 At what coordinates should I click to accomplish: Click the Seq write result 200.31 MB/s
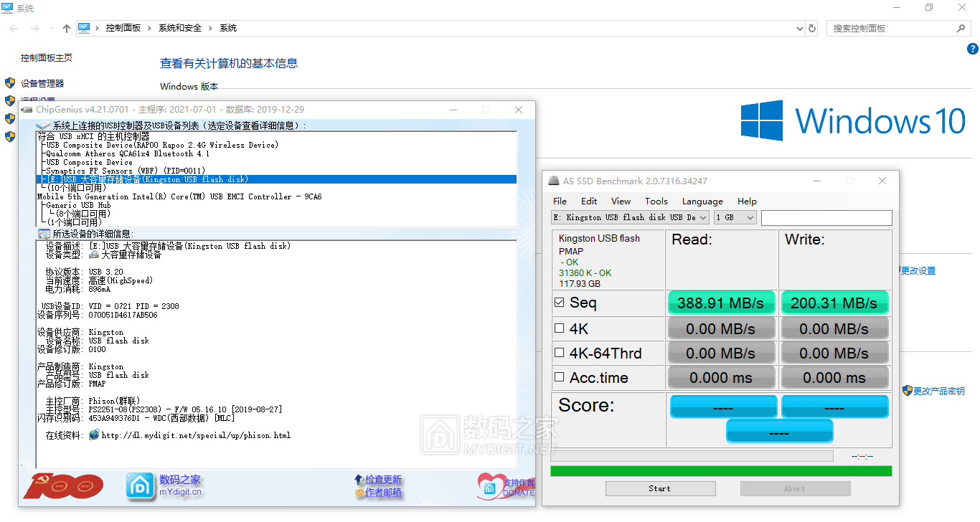click(x=834, y=303)
